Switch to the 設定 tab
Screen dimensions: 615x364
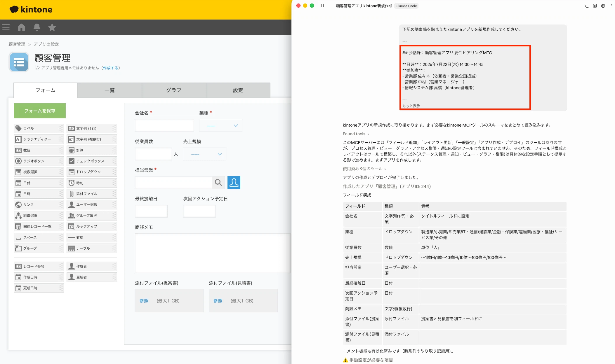click(238, 90)
